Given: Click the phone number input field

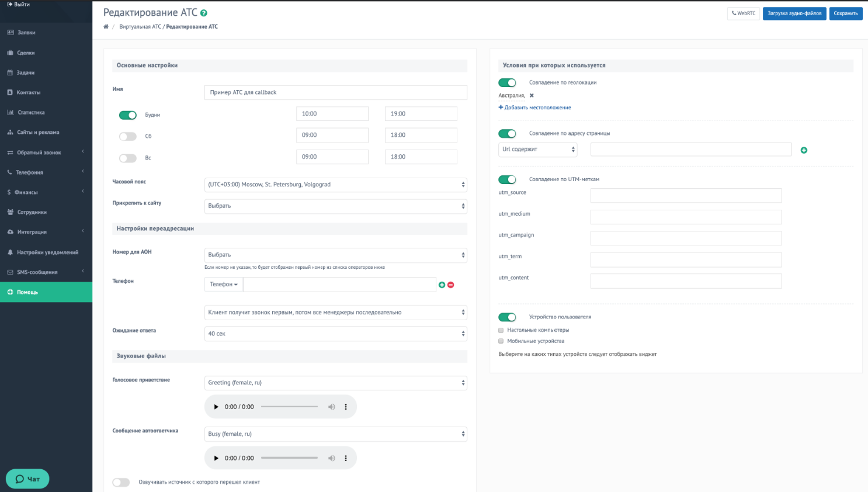Looking at the screenshot, I should 339,285.
